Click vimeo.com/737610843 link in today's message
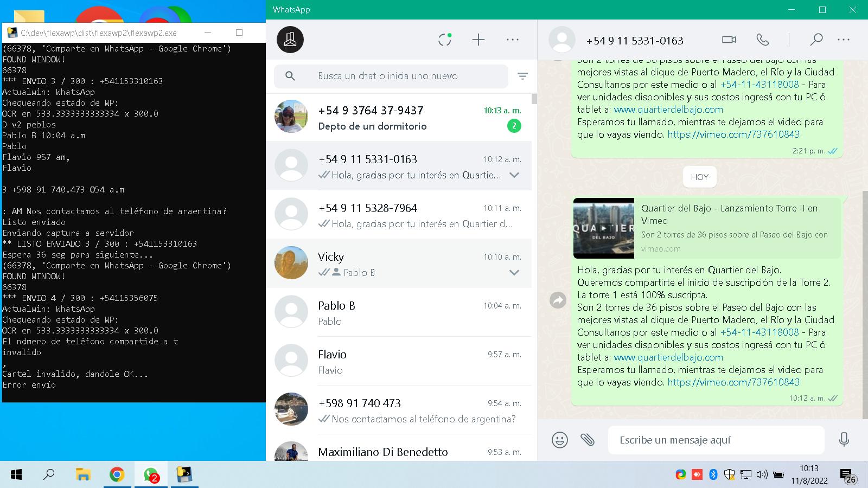The width and height of the screenshot is (868, 488). click(733, 382)
